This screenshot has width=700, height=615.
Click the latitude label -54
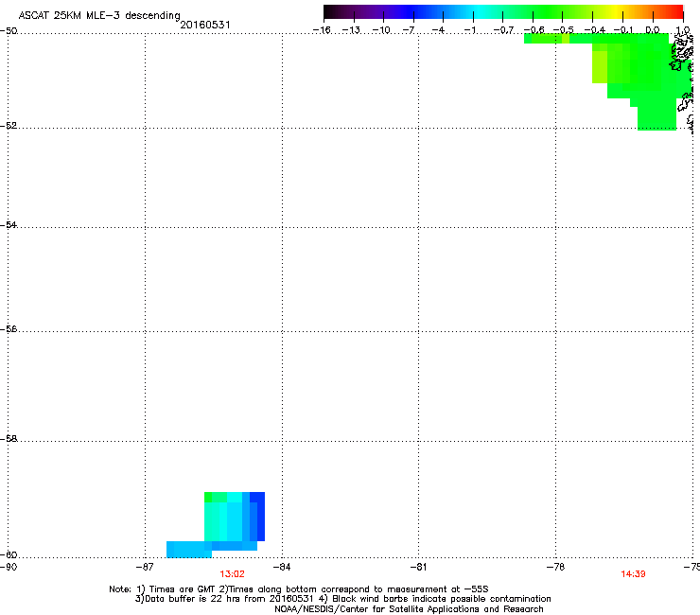[x=9, y=225]
